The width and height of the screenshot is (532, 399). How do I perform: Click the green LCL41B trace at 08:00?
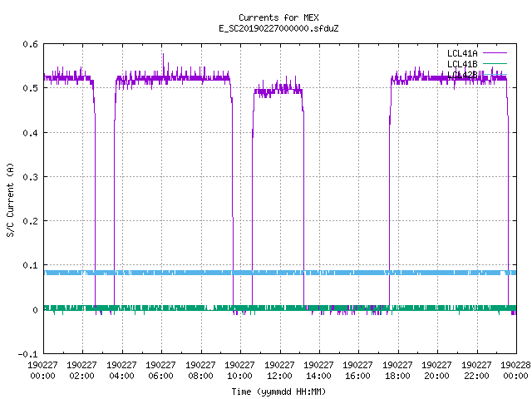(201, 308)
